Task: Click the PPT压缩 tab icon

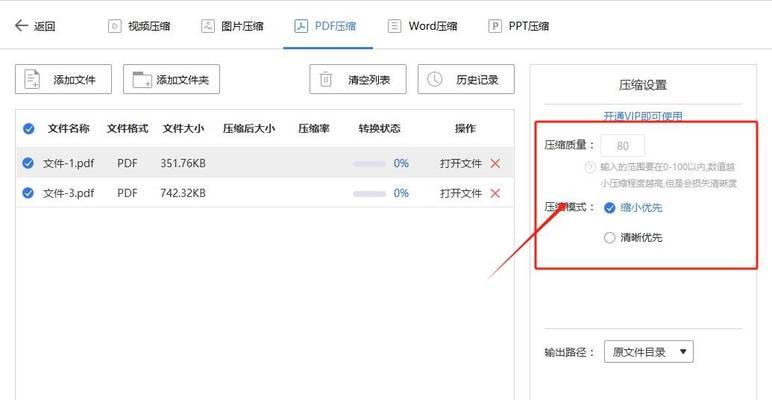Action: click(x=495, y=26)
